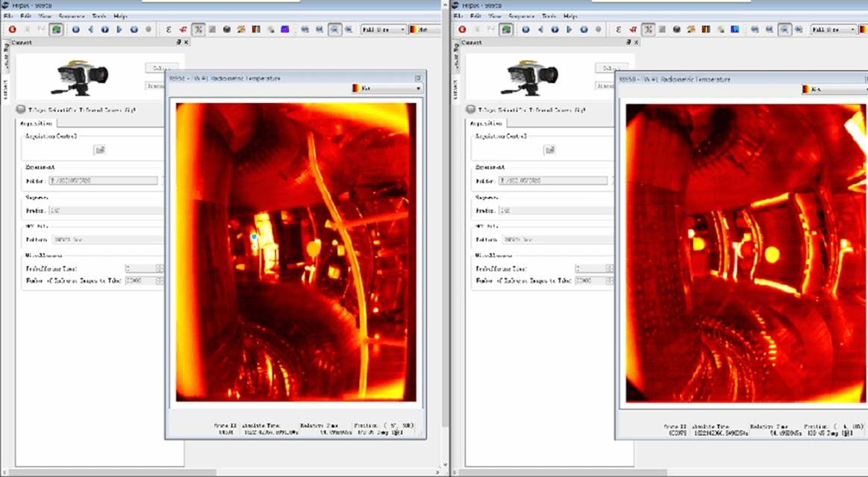The image size is (868, 477).
Task: Click the Hot color palette swatch in left toolbar
Action: click(413, 30)
